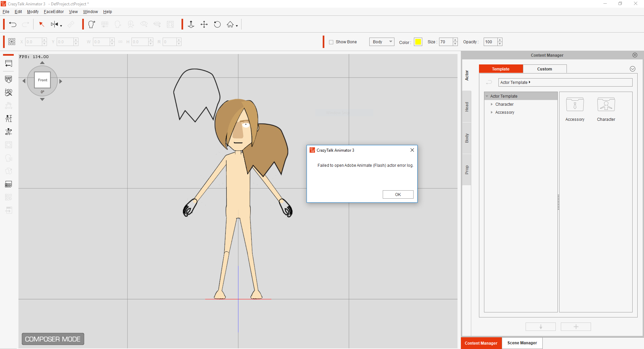The height and width of the screenshot is (349, 644).
Task: Open the Home view dropdown arrow
Action: click(237, 26)
